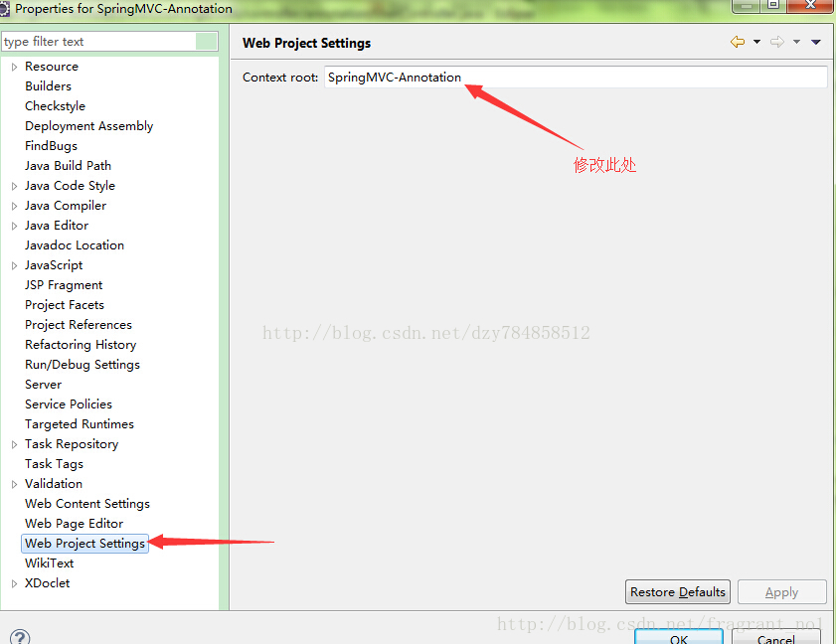Image resolution: width=836 pixels, height=644 pixels.
Task: Open the back history dropdown arrow
Action: click(x=756, y=42)
